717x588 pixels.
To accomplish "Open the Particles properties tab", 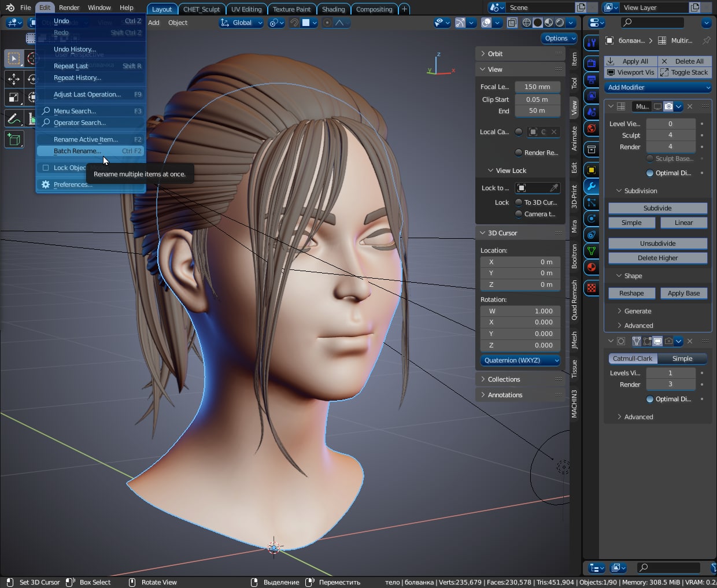I will coord(592,202).
